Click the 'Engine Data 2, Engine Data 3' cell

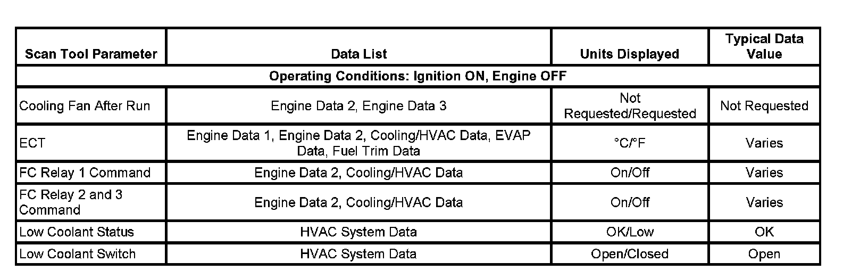click(x=358, y=106)
